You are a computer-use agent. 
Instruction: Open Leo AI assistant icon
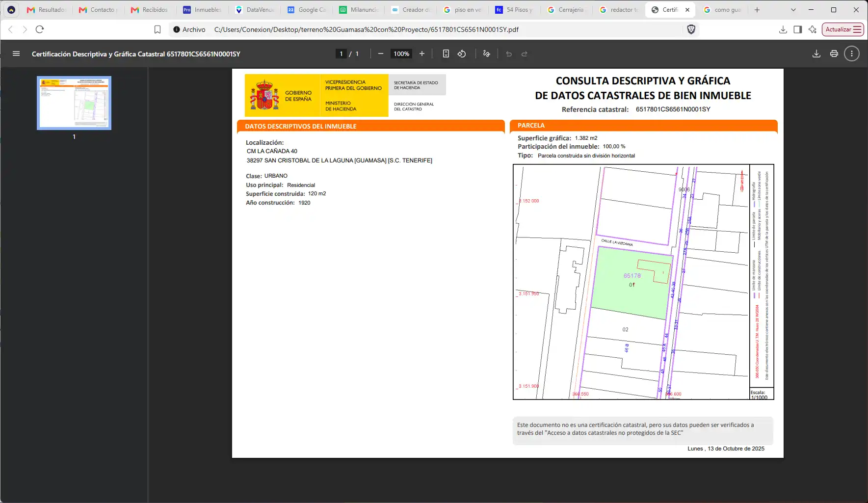click(x=813, y=29)
